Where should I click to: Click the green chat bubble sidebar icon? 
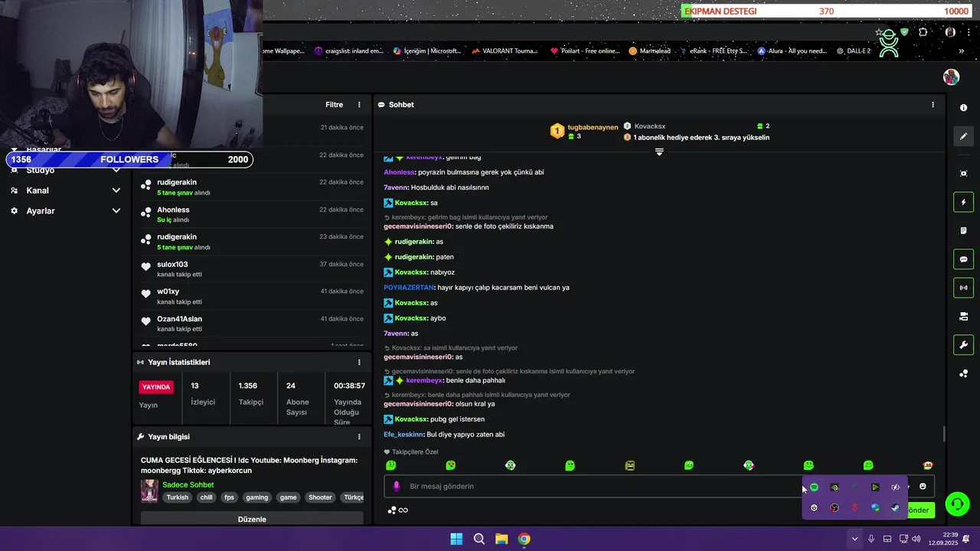[963, 259]
